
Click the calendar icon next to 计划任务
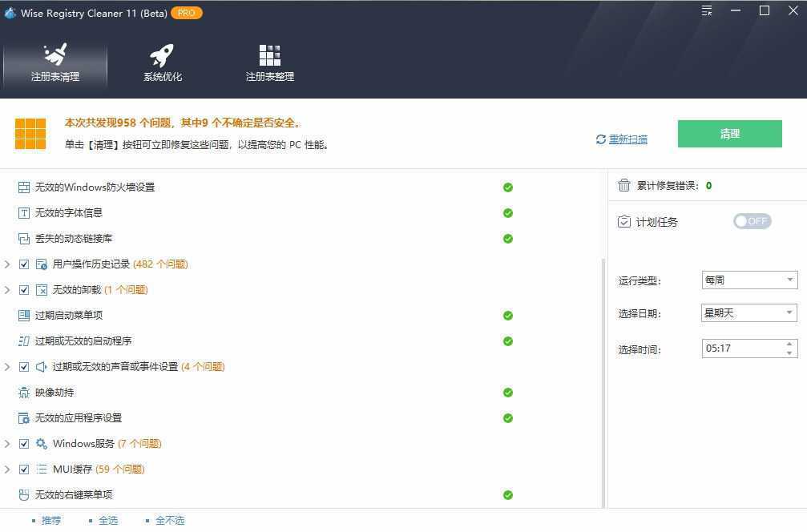pyautogui.click(x=624, y=222)
